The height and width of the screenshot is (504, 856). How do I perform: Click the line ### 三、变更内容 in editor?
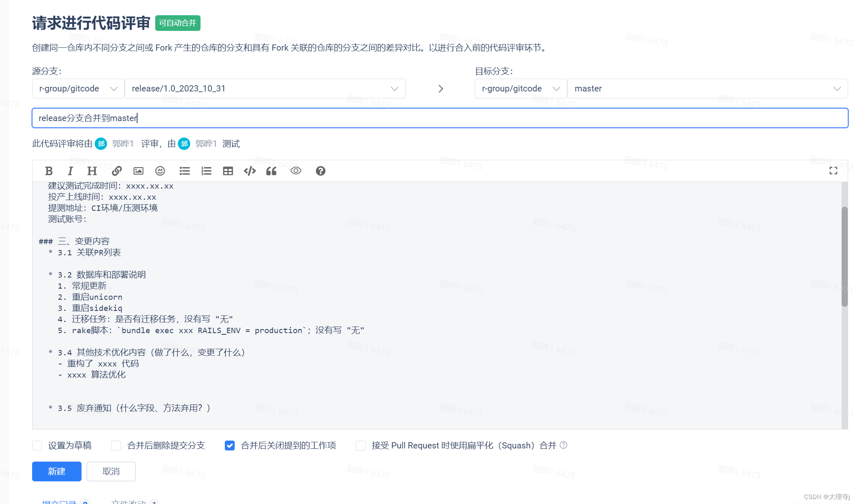[74, 241]
